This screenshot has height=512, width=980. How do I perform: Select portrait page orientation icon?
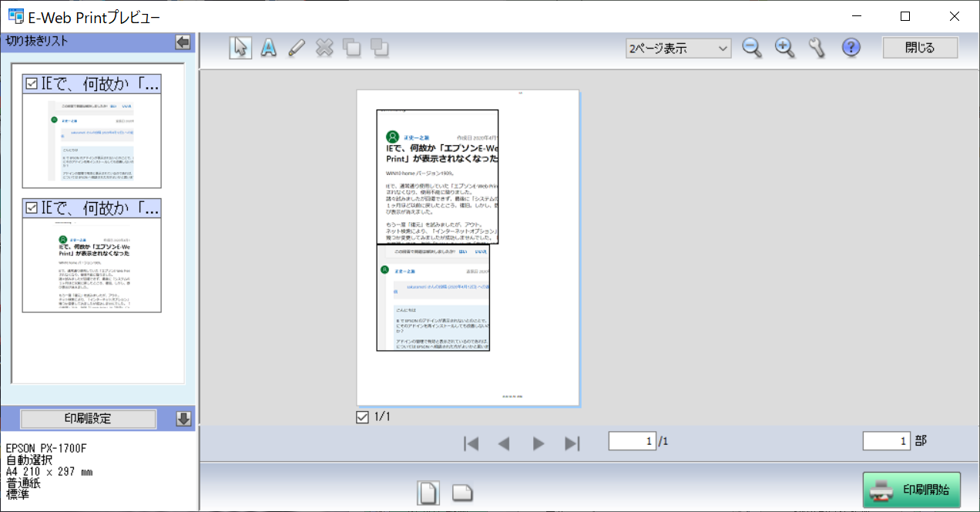pyautogui.click(x=428, y=492)
